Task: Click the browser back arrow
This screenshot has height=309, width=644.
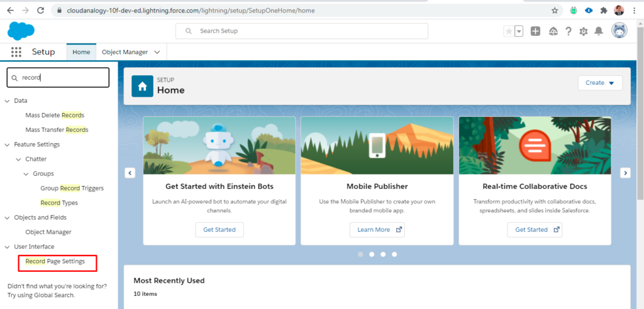Action: [10, 10]
